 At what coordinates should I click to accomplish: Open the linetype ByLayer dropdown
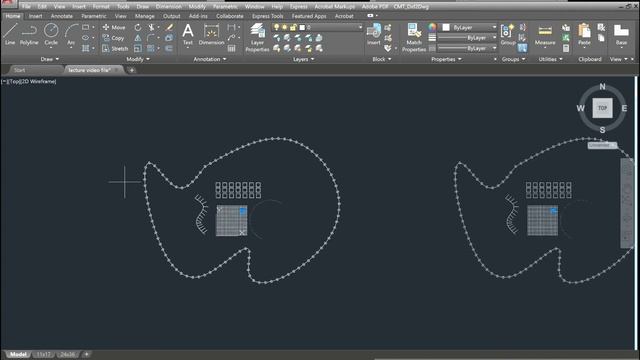coord(494,49)
